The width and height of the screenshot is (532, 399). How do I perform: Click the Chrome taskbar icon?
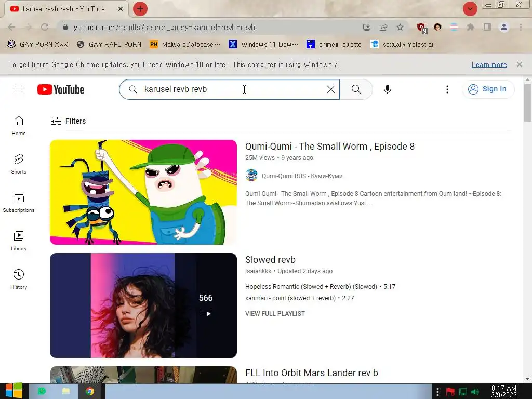(90, 391)
